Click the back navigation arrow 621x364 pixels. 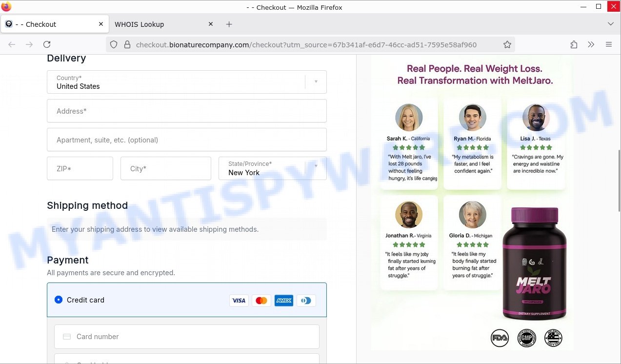point(12,44)
